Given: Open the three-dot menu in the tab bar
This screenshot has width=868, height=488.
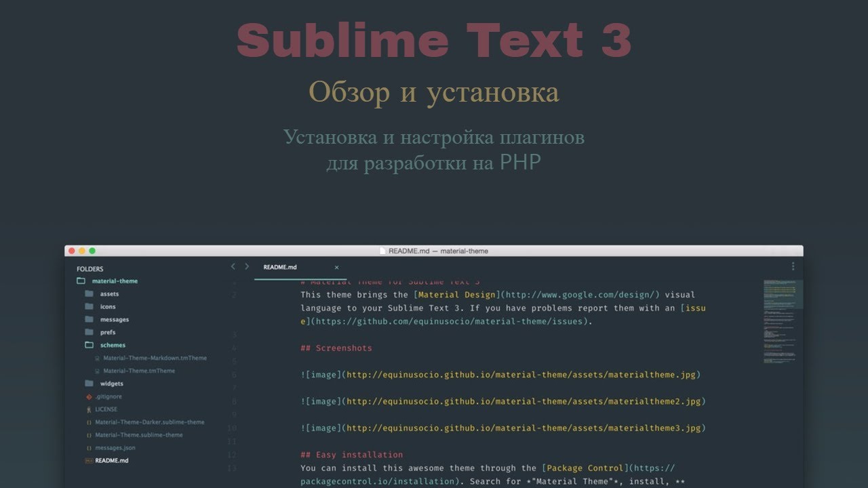Looking at the screenshot, I should (x=793, y=267).
